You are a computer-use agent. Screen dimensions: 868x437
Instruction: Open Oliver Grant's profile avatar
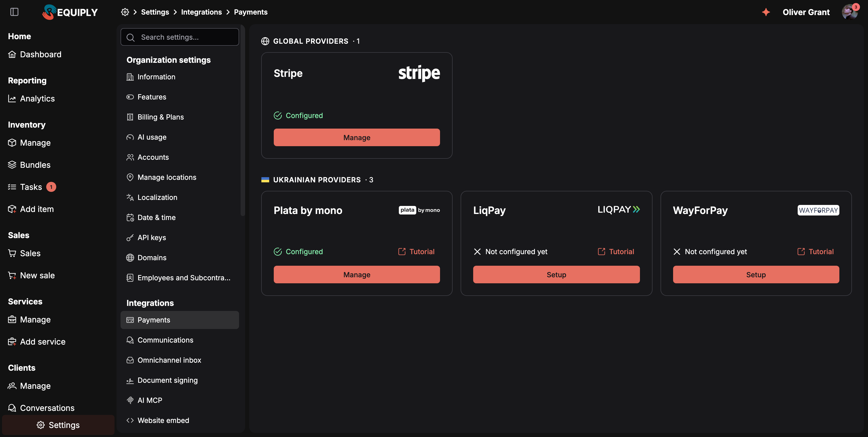(x=849, y=12)
